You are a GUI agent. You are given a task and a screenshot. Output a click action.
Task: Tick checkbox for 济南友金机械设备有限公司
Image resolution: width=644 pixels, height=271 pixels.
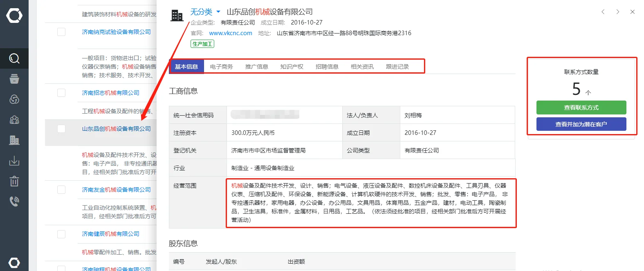click(61, 190)
